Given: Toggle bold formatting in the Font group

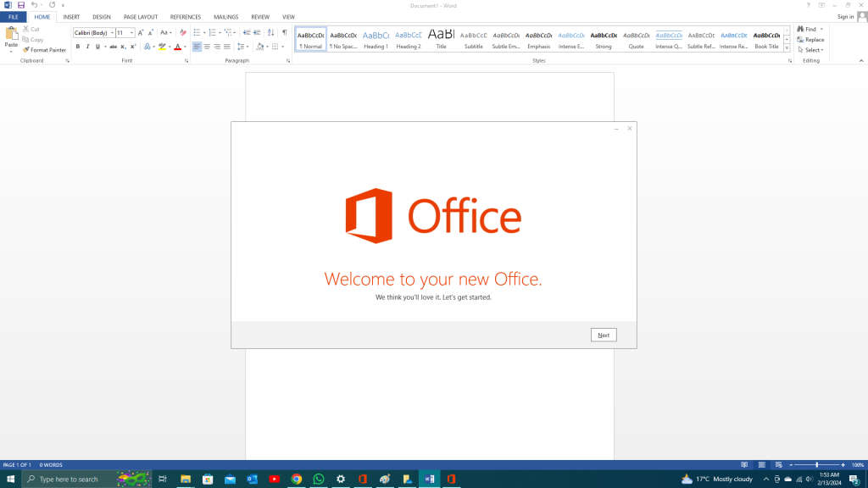Looking at the screenshot, I should [78, 46].
